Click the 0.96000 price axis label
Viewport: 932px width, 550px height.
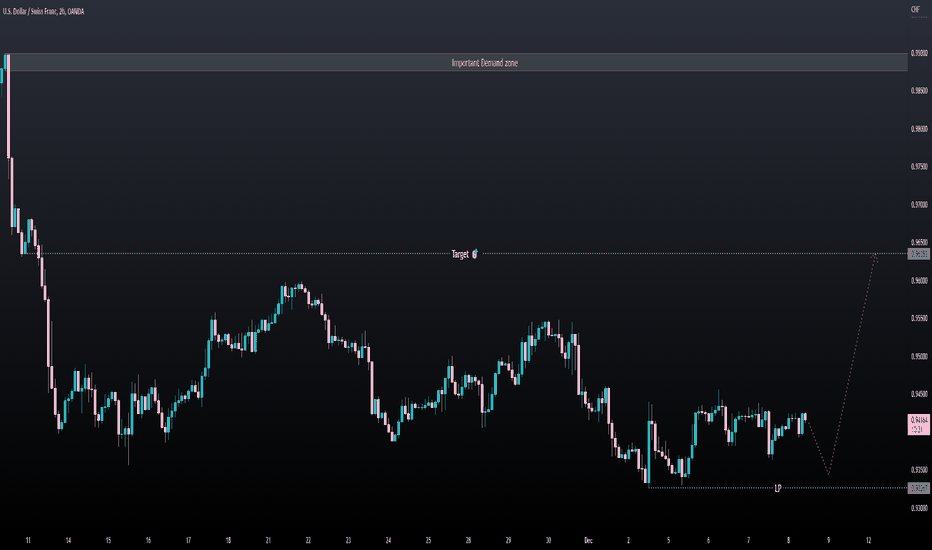[919, 281]
